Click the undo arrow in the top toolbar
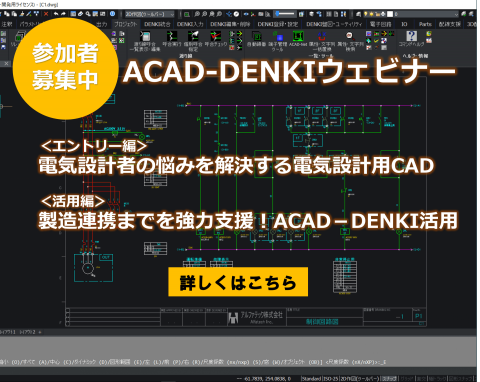The height and width of the screenshot is (382, 480). [56, 14]
